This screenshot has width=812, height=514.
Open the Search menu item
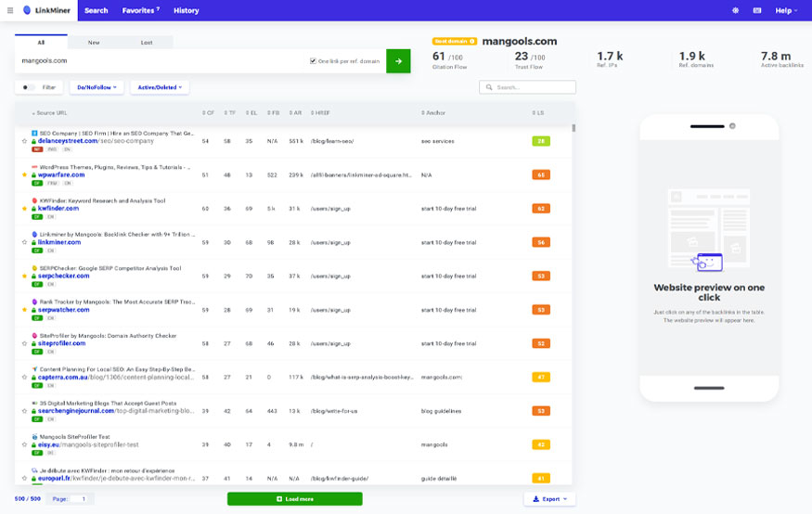97,10
